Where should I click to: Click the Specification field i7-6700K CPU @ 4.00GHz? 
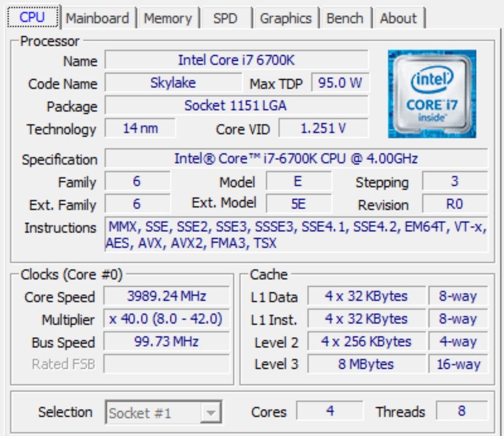(296, 158)
